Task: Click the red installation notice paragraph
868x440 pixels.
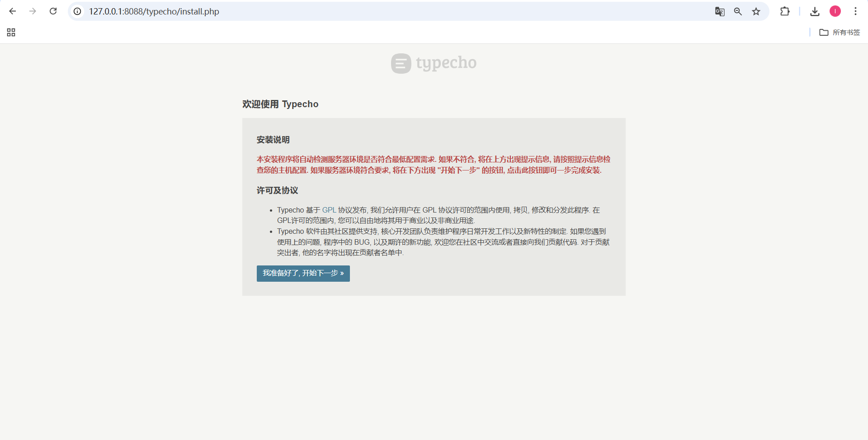Action: (433, 165)
